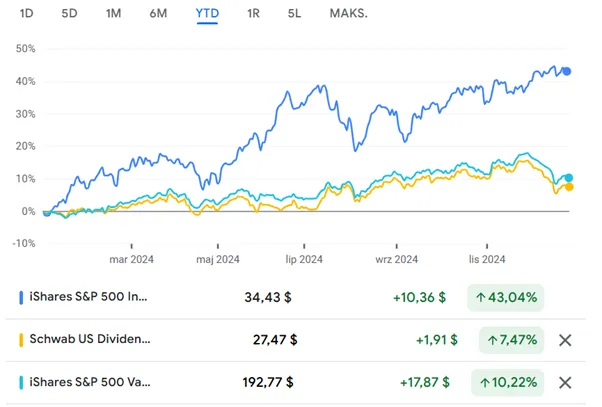Select the 5D time range tab

tap(69, 13)
